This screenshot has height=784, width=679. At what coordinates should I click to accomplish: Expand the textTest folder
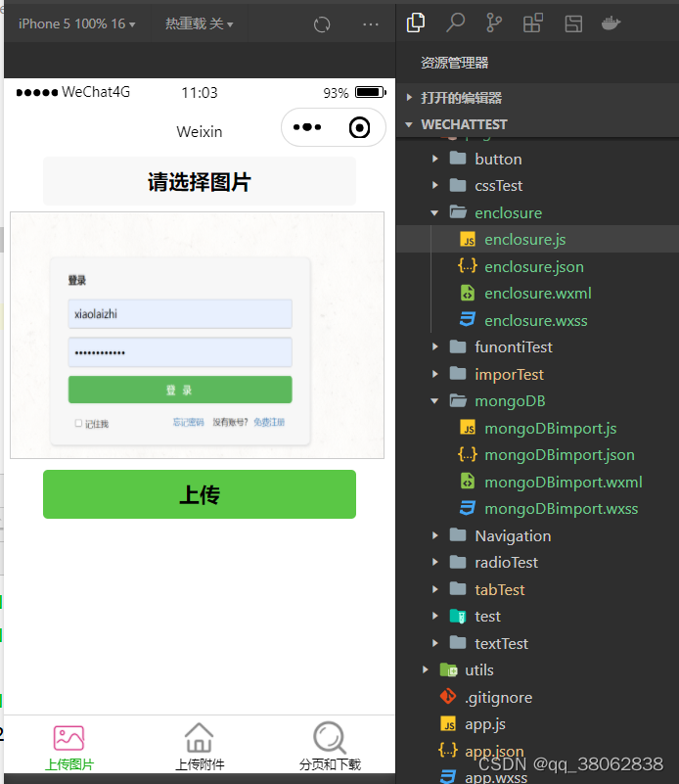537,643
